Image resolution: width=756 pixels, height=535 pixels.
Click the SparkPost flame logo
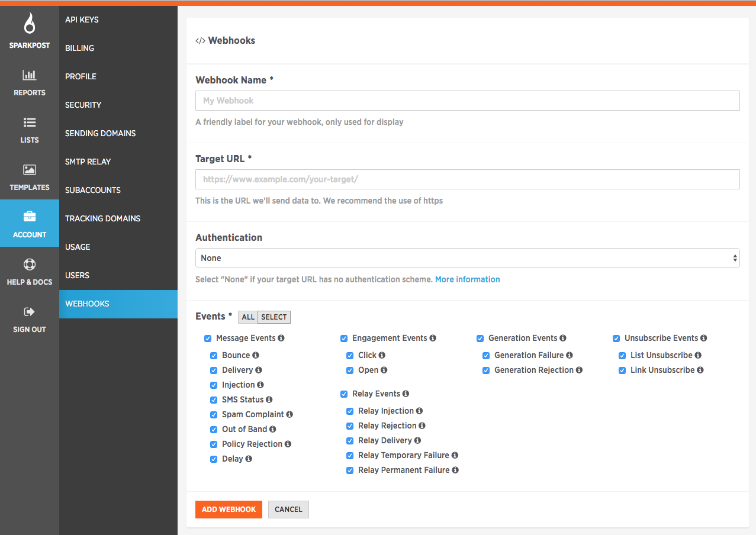click(x=30, y=24)
